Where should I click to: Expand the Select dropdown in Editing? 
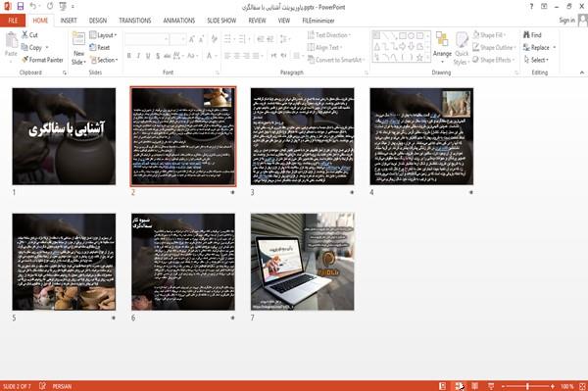536,60
